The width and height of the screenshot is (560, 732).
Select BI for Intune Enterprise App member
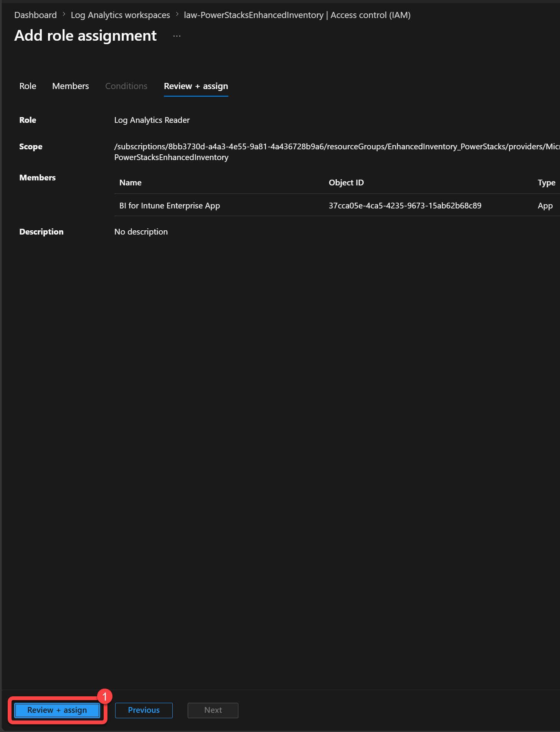[170, 206]
